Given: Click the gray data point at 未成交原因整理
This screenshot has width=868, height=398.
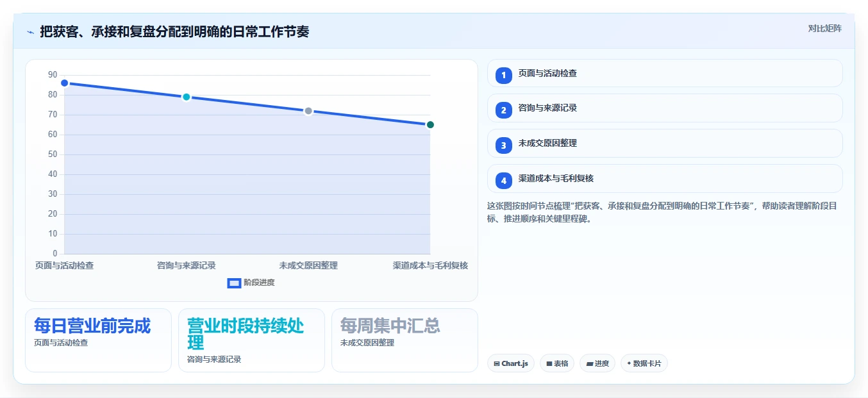Looking at the screenshot, I should point(308,111).
